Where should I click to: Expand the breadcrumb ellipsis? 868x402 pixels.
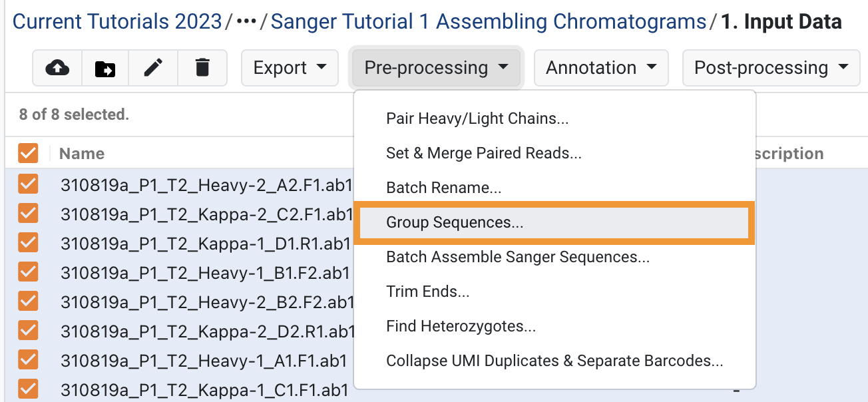click(x=246, y=22)
